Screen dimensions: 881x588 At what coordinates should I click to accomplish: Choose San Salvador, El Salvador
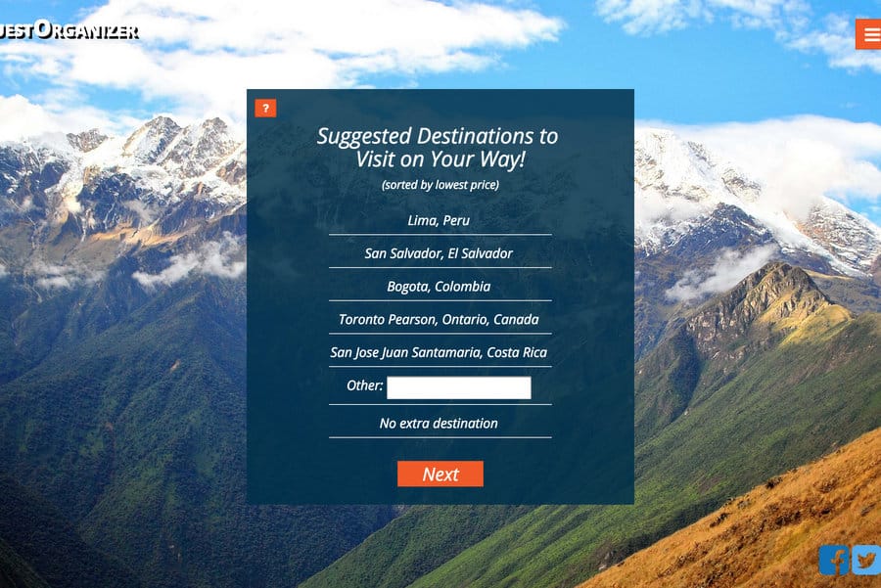(x=439, y=253)
